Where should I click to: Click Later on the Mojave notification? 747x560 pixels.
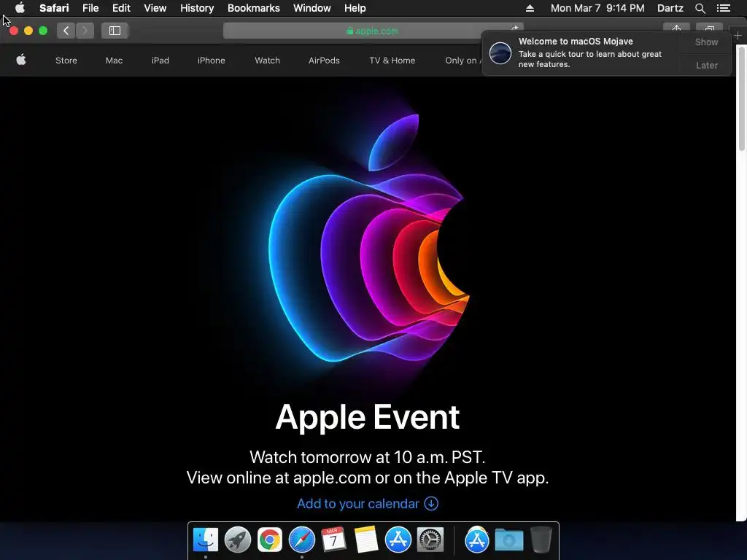pyautogui.click(x=706, y=65)
